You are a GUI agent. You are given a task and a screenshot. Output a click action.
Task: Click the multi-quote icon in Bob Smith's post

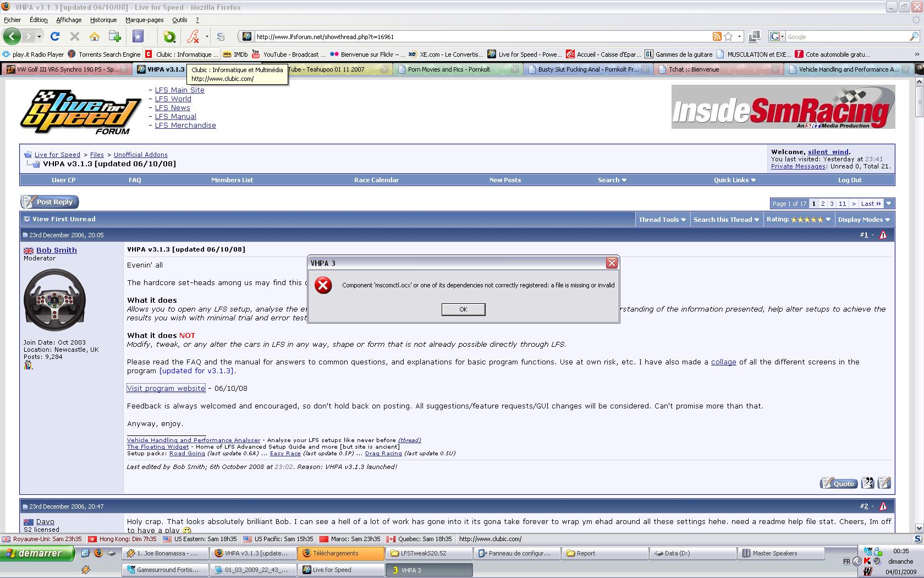(868, 483)
